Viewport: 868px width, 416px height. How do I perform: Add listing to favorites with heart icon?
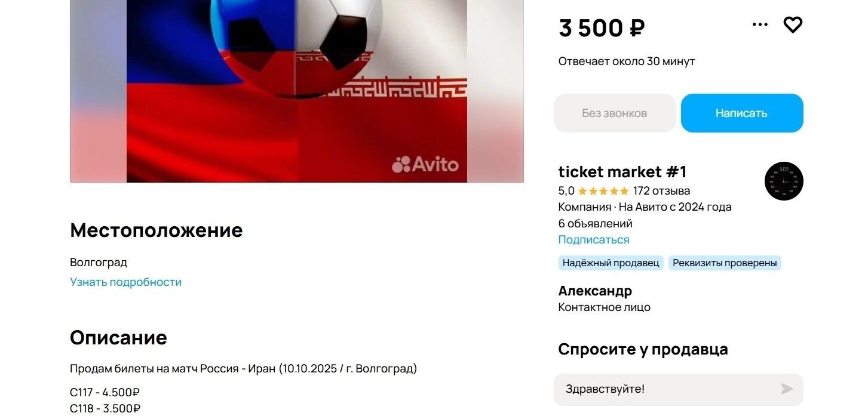point(793,25)
